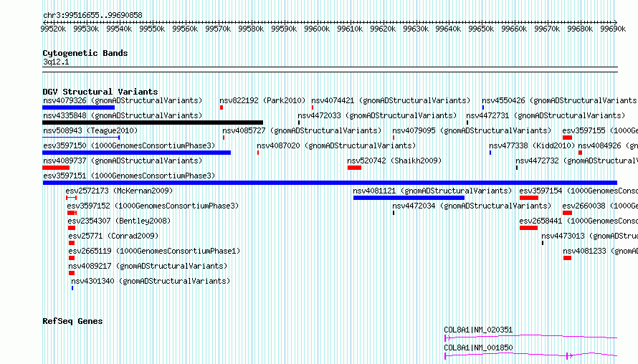This screenshot has width=638, height=364.
Task: Open nsv4301340 variant label
Action: click(x=151, y=281)
